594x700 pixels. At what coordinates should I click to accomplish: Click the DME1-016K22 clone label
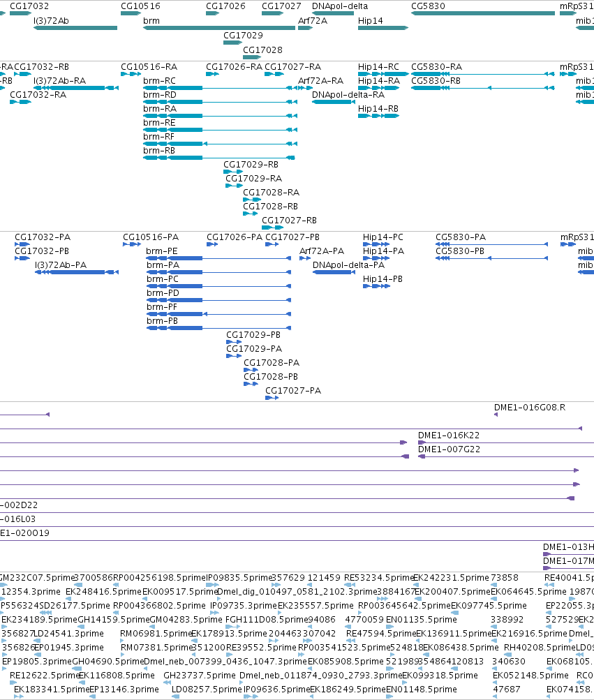coord(448,435)
